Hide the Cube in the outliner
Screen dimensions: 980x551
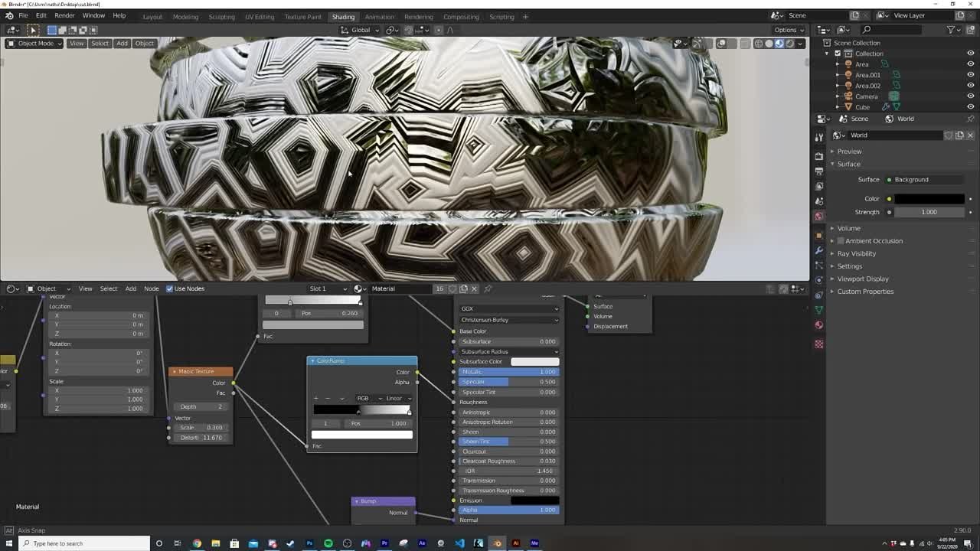click(971, 106)
